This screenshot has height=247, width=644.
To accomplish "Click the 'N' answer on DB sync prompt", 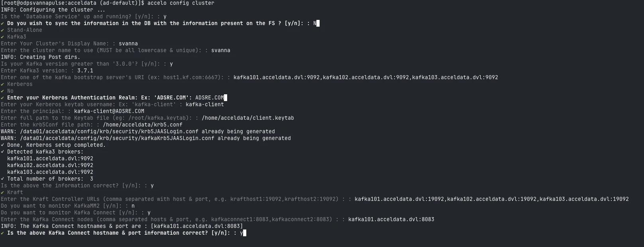I will pos(315,23).
